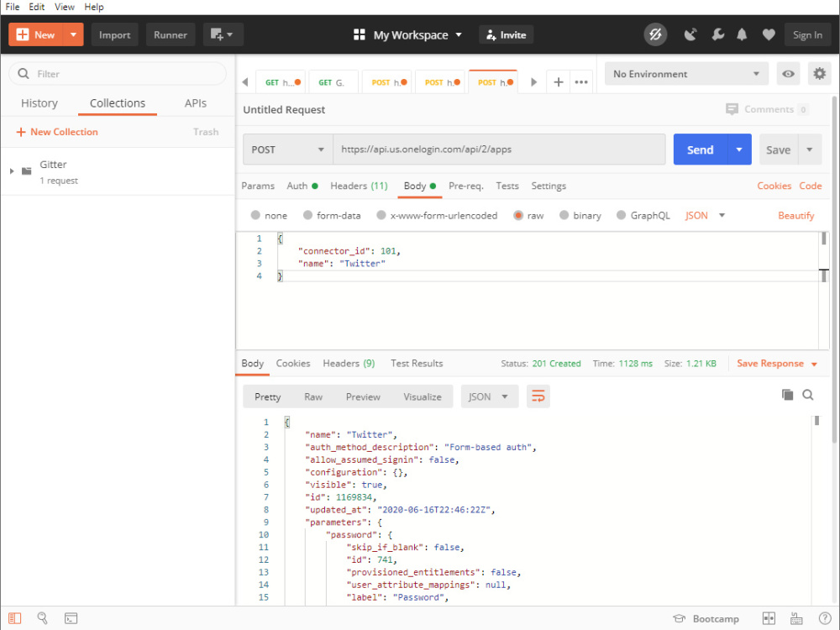Copy response to clipboard icon
The height and width of the screenshot is (630, 840).
(787, 395)
